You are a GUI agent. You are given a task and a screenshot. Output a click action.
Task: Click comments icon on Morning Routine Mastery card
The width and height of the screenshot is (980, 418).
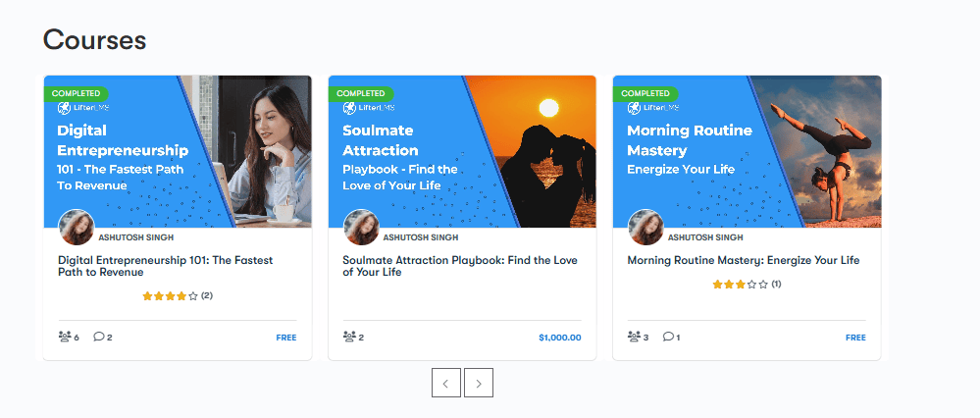[667, 337]
